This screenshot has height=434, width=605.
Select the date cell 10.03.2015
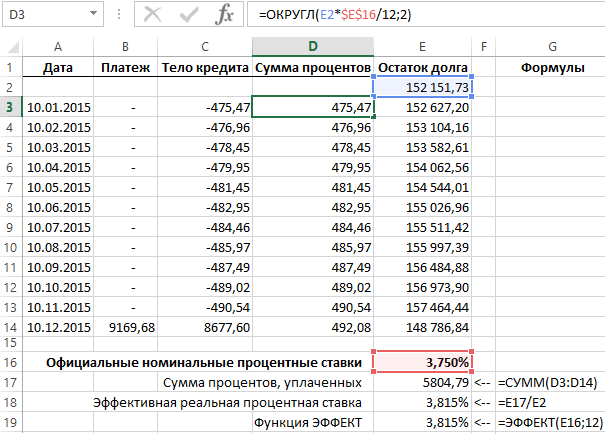tap(58, 147)
